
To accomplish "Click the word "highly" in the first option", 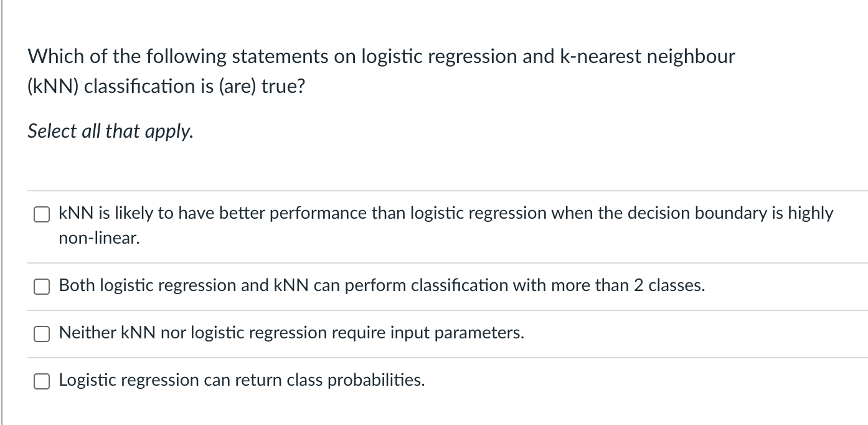I will click(811, 213).
